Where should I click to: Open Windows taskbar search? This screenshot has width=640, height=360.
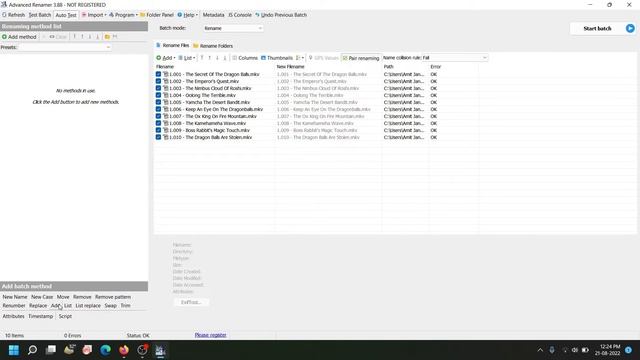(32, 350)
